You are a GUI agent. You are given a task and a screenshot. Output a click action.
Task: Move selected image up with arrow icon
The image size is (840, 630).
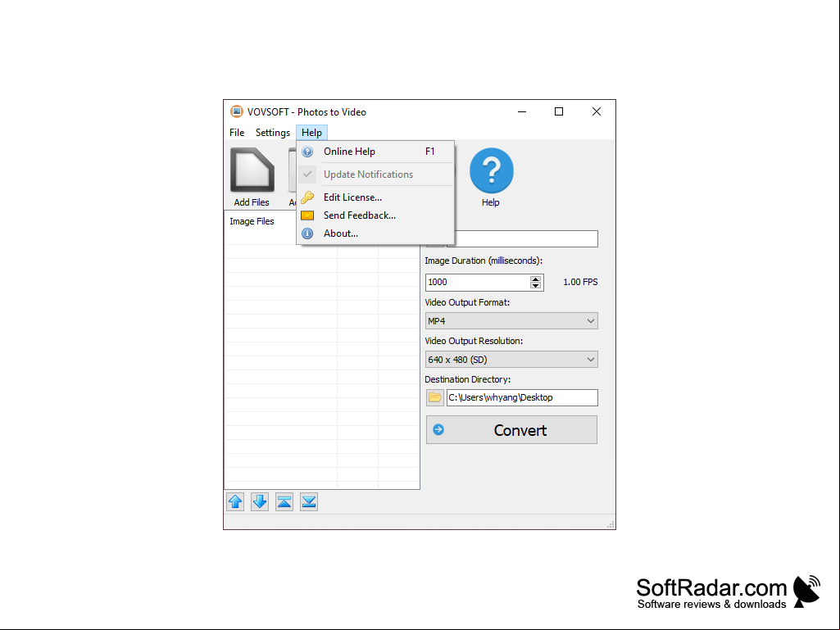235,502
